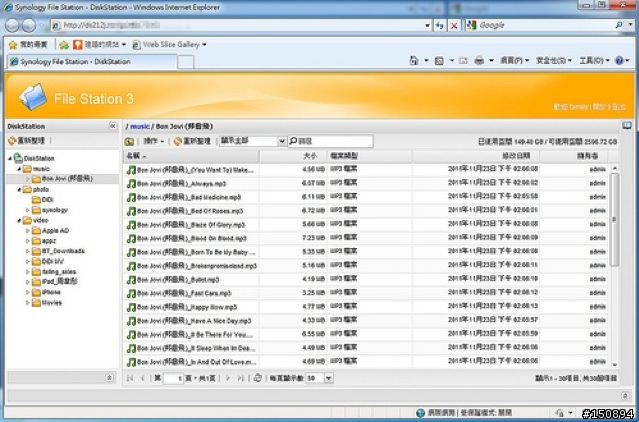Screen dimensions: 639x422
Task: Go to previous page in pagination
Action: (x=142, y=378)
